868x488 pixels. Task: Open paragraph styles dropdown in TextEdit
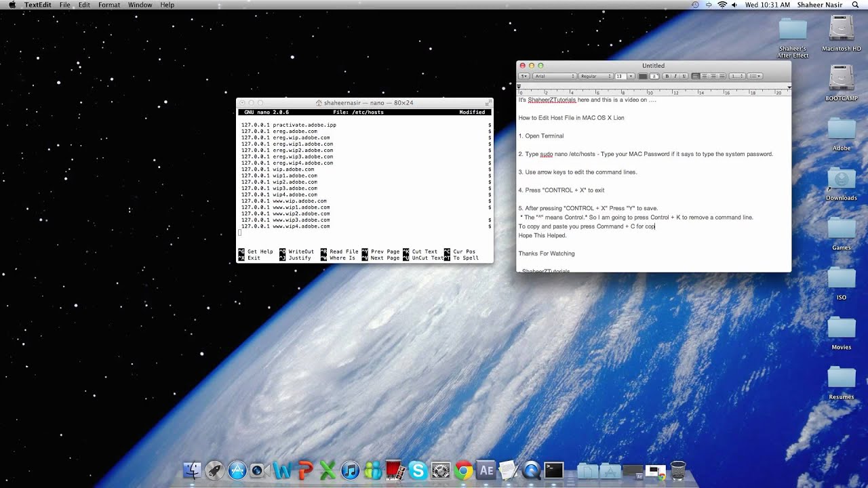coord(524,76)
